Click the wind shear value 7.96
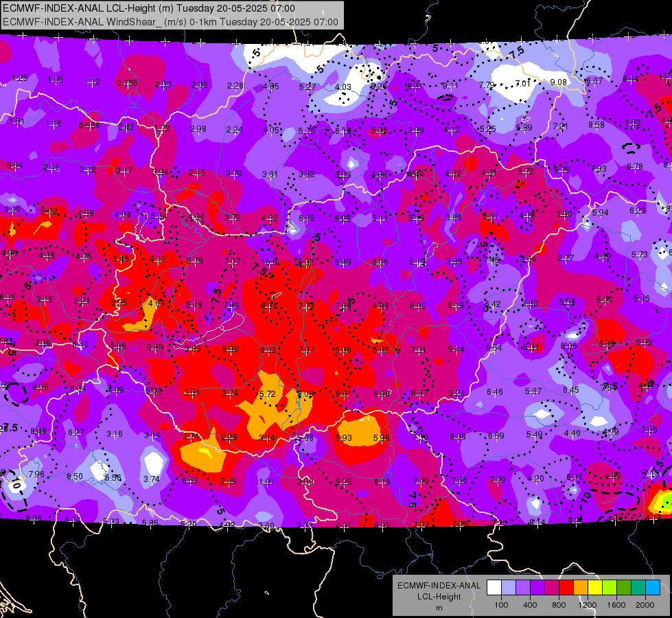 point(36,474)
